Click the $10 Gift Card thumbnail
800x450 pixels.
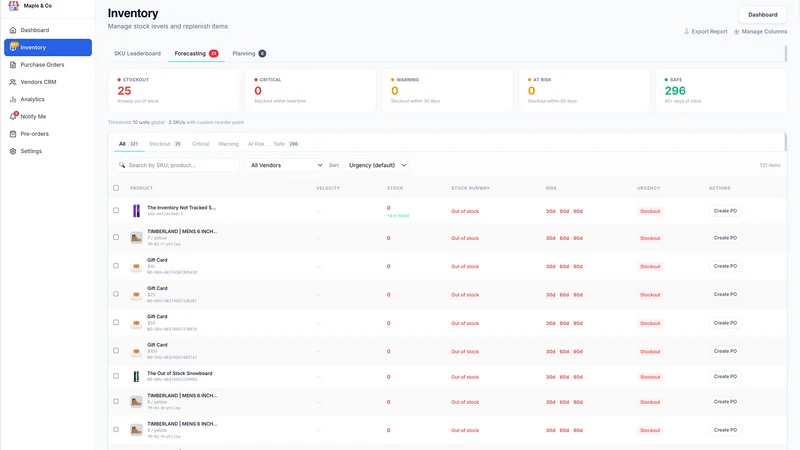[136, 266]
